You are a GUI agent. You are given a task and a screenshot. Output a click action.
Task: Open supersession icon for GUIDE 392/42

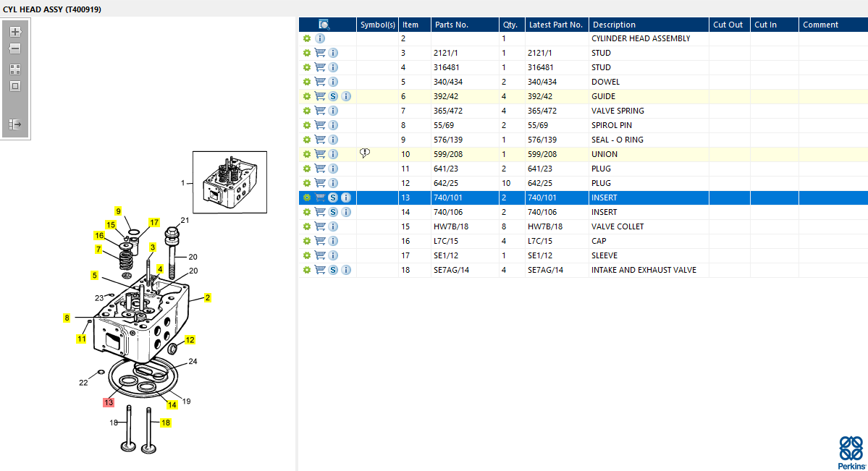pyautogui.click(x=333, y=96)
